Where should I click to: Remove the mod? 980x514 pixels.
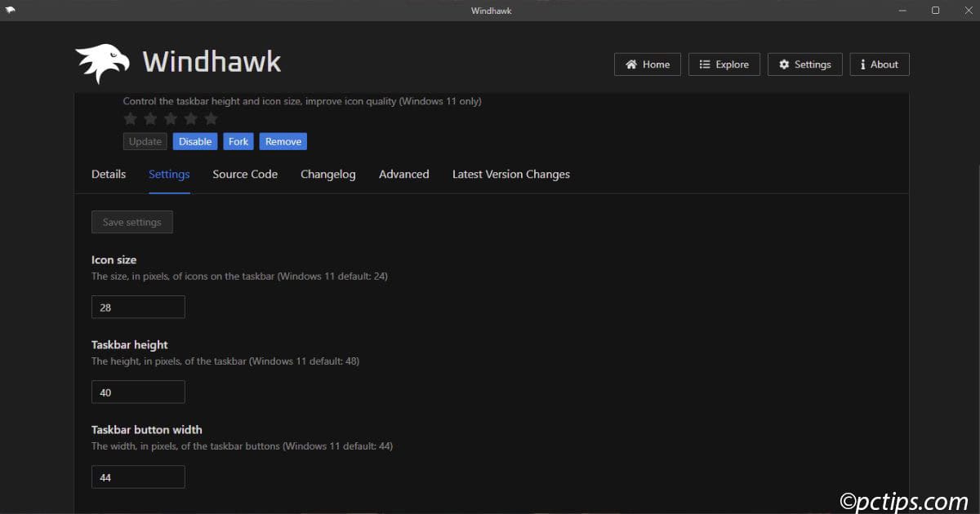[x=283, y=141]
